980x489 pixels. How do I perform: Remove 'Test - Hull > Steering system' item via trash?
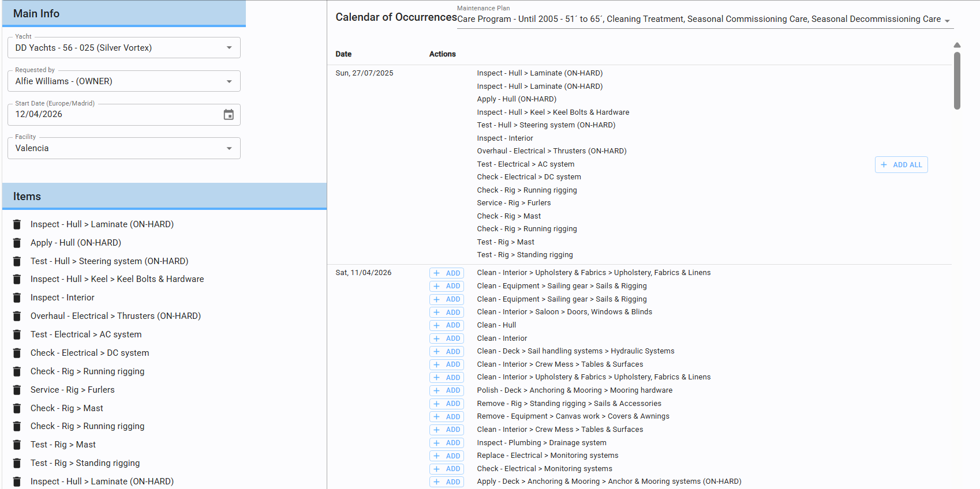coord(17,261)
